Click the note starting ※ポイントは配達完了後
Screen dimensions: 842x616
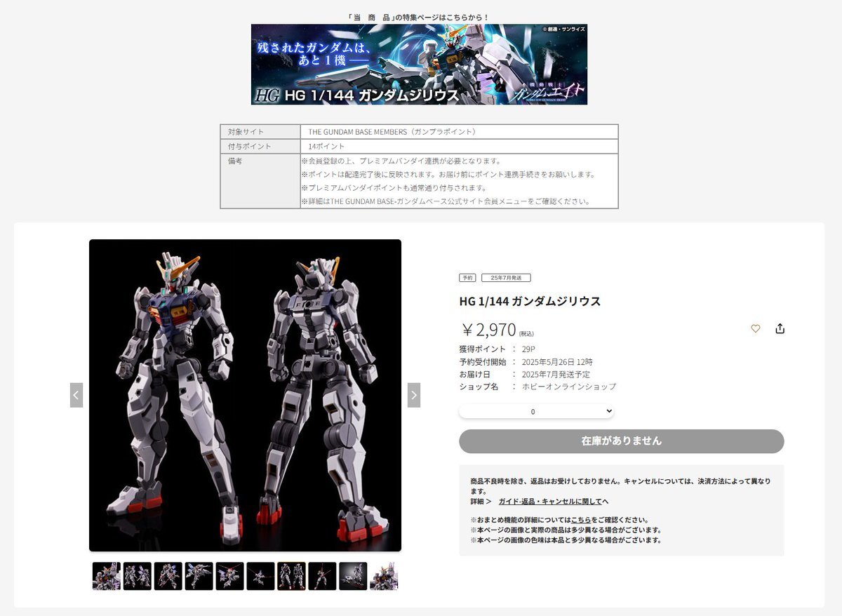click(448, 175)
